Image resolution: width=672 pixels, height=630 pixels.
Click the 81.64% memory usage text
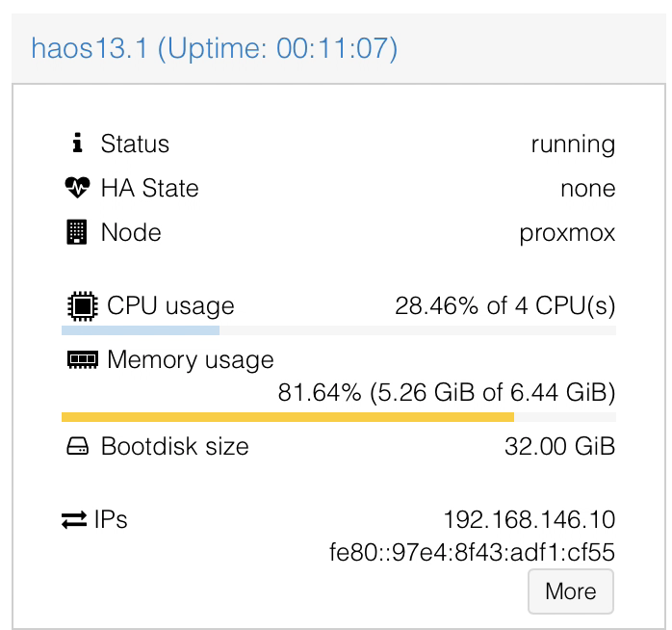(x=446, y=392)
